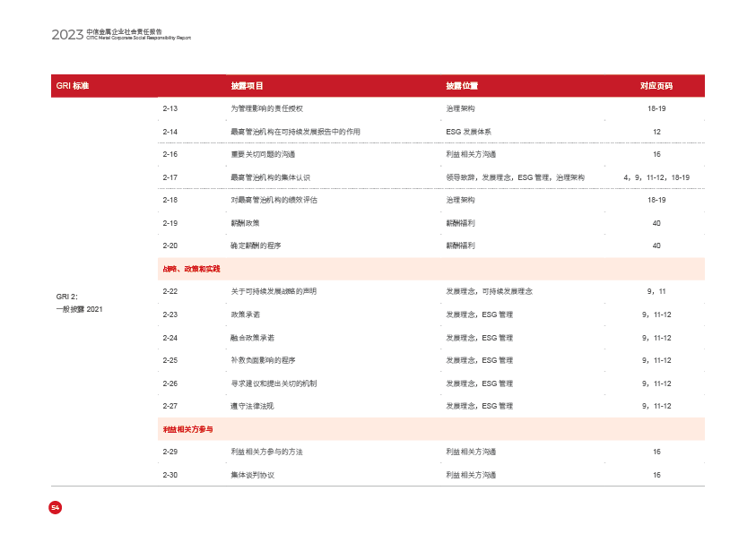Image resolution: width=756 pixels, height=534 pixels.
Task: Click "集体谈判协议" in row 2-30
Action: 252,475
